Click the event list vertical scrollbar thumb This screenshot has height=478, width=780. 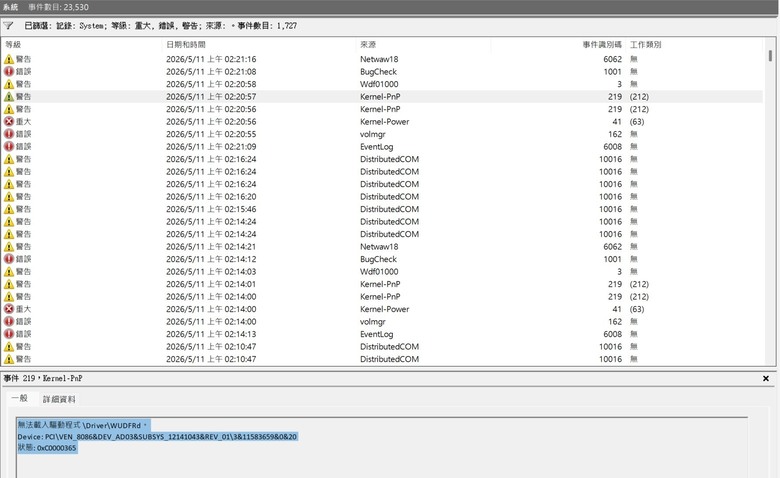[x=770, y=55]
